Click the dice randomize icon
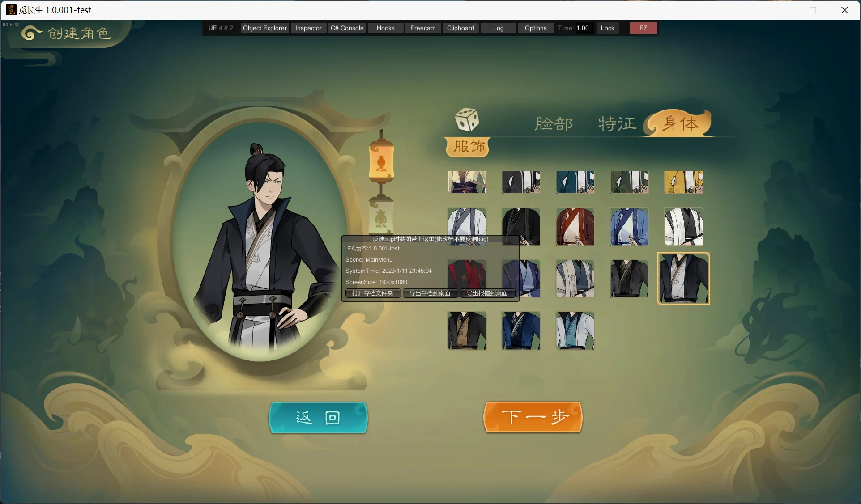 pyautogui.click(x=467, y=119)
